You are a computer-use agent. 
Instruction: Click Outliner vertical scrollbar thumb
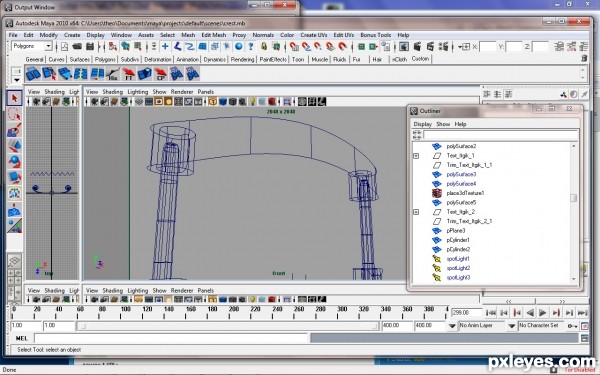[573, 198]
